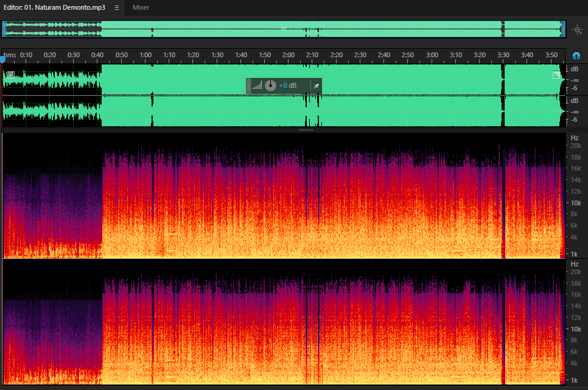Click the navigator center grip
588x390 pixels.
283,29
